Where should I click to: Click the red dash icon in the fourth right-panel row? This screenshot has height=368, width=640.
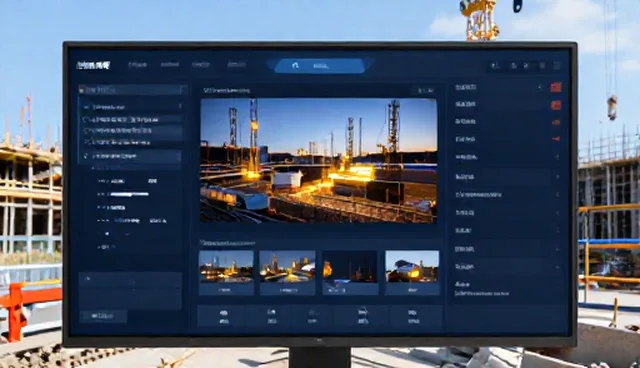556,139
